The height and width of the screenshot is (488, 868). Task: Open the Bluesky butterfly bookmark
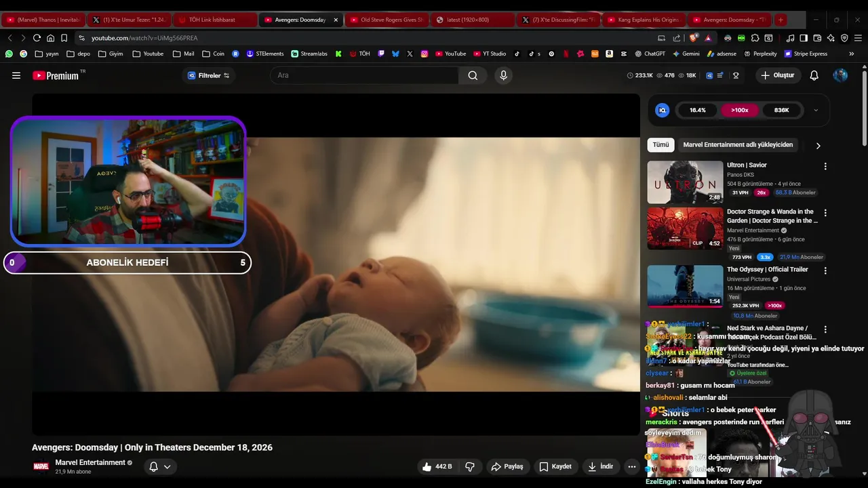(x=395, y=54)
